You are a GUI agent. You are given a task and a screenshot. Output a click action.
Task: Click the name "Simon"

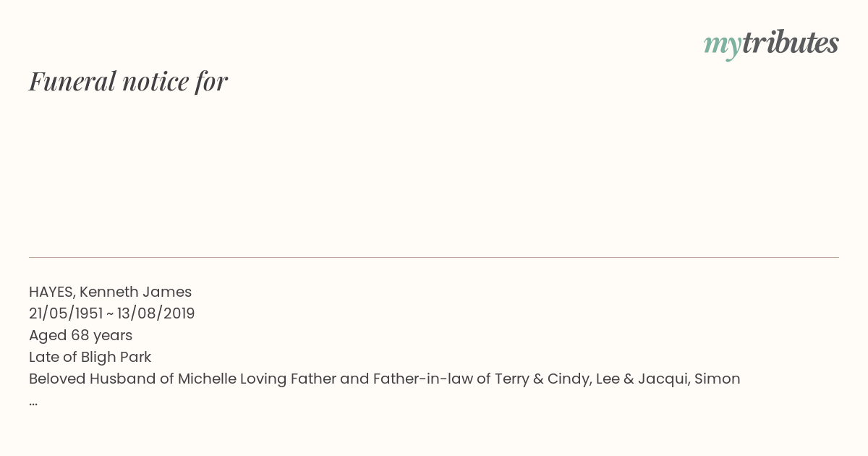(x=717, y=379)
